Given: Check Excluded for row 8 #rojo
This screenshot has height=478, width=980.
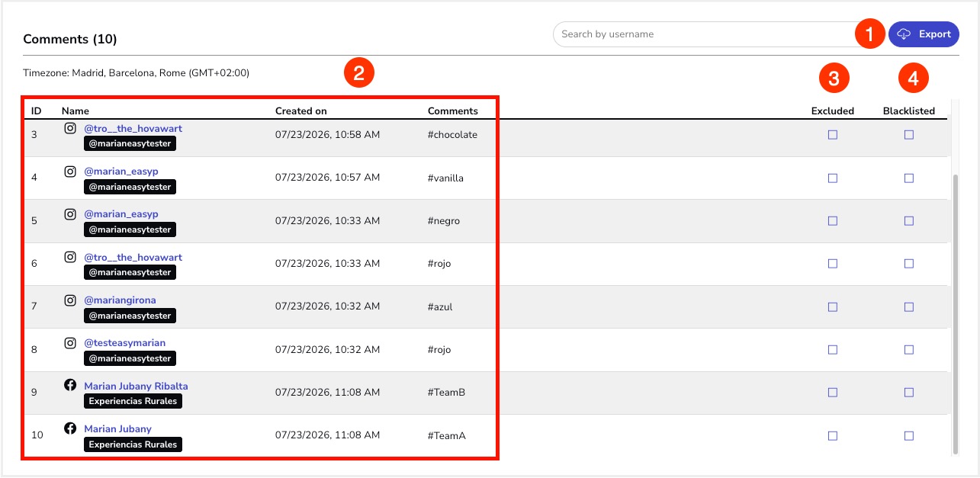Looking at the screenshot, I should 833,350.
